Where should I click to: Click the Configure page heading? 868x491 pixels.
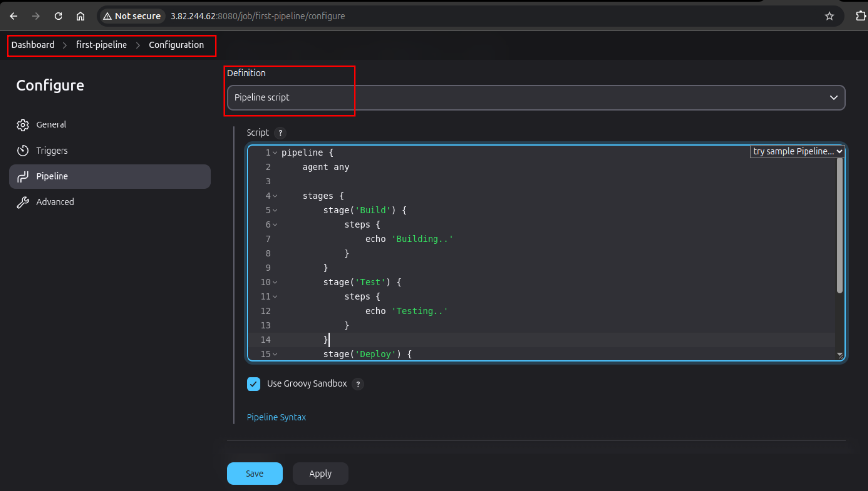pos(50,85)
